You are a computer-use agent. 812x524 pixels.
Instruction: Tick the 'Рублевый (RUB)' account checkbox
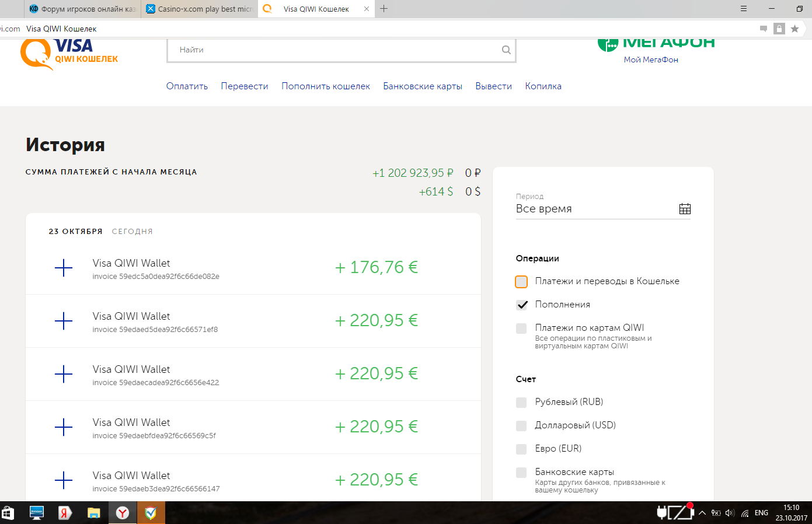point(521,402)
